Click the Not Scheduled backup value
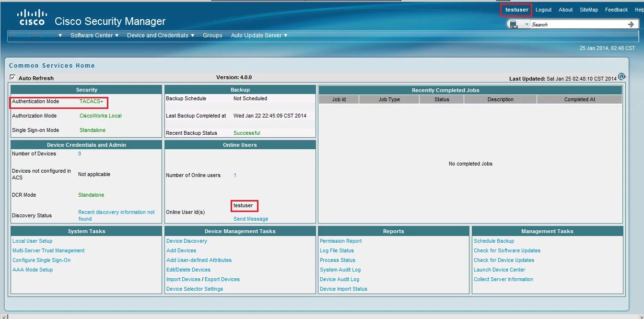 [250, 98]
